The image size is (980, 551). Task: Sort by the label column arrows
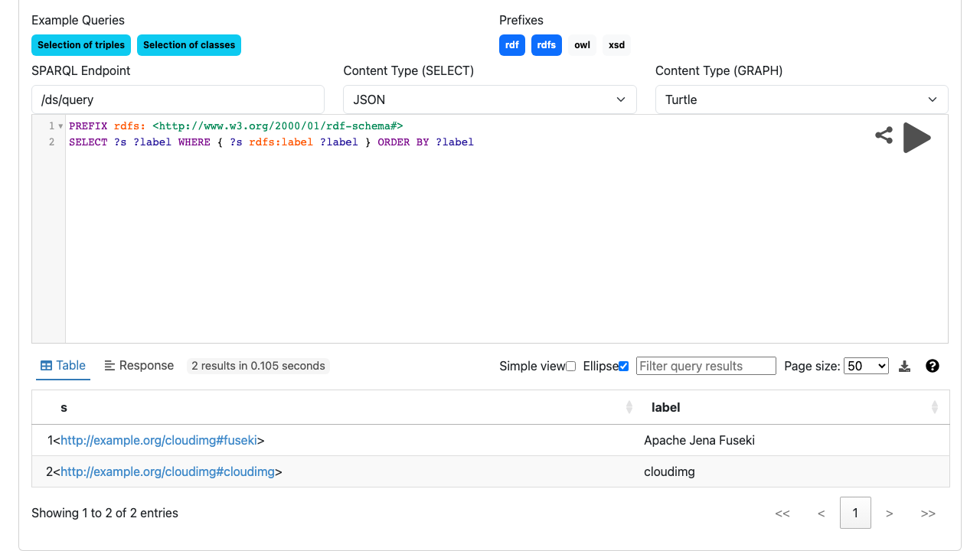pyautogui.click(x=934, y=407)
